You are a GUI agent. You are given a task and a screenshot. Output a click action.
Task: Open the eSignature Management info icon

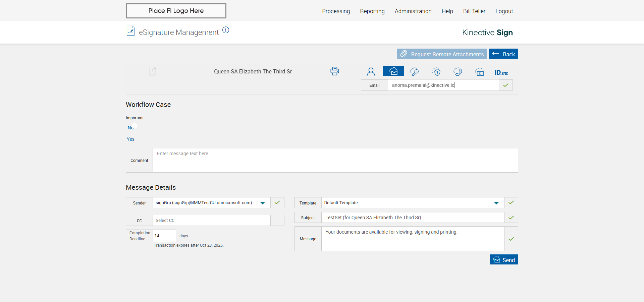[x=226, y=30]
